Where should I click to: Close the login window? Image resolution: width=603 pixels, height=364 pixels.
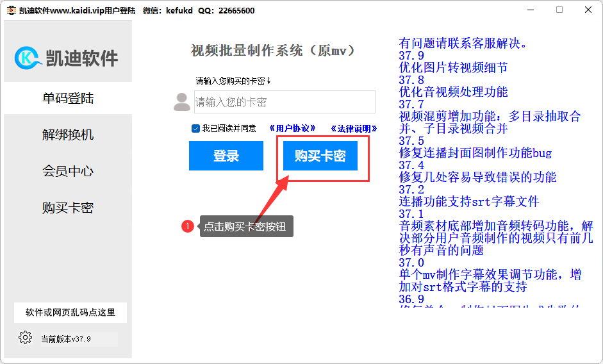coord(588,10)
